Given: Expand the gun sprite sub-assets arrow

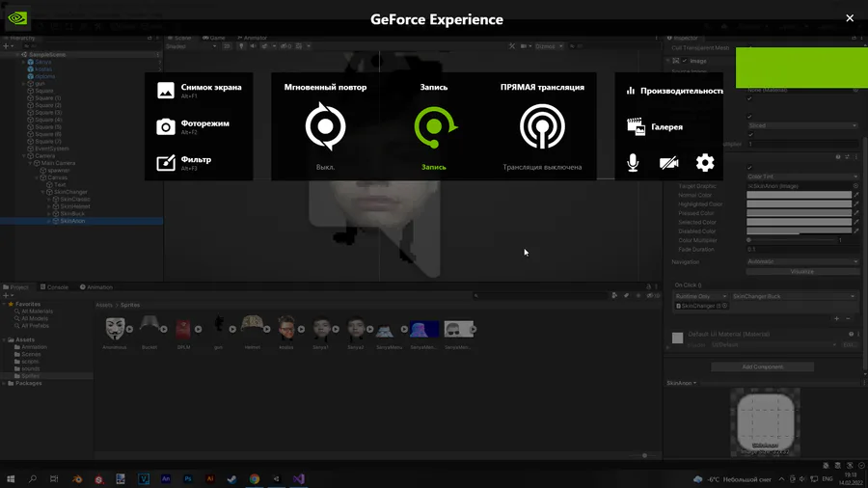Looking at the screenshot, I should pos(232,329).
